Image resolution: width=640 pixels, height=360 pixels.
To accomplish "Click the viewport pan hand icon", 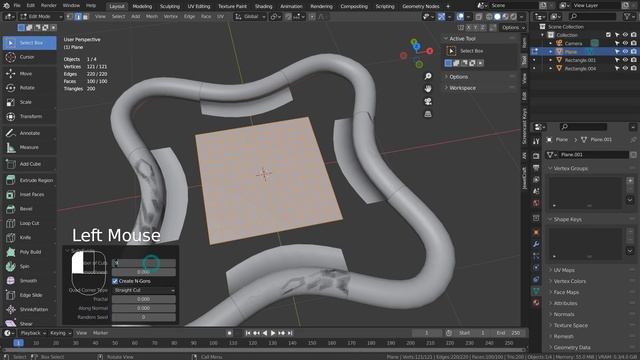I will pos(428,89).
